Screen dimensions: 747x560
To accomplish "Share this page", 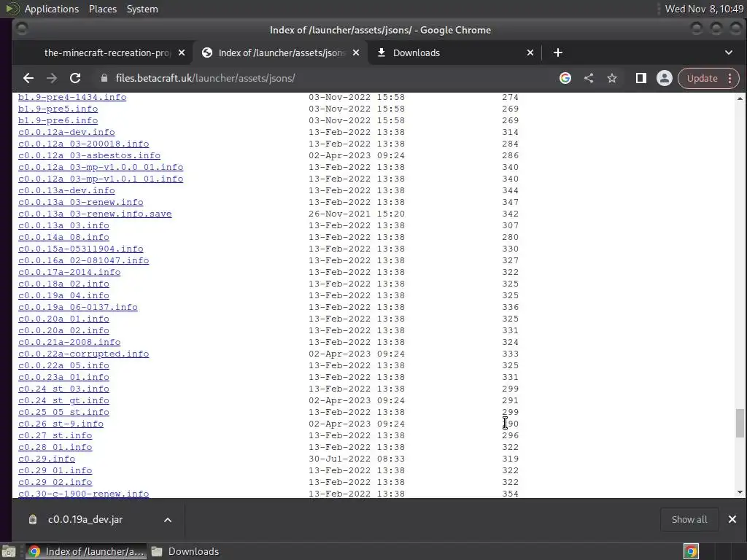I will tap(589, 78).
